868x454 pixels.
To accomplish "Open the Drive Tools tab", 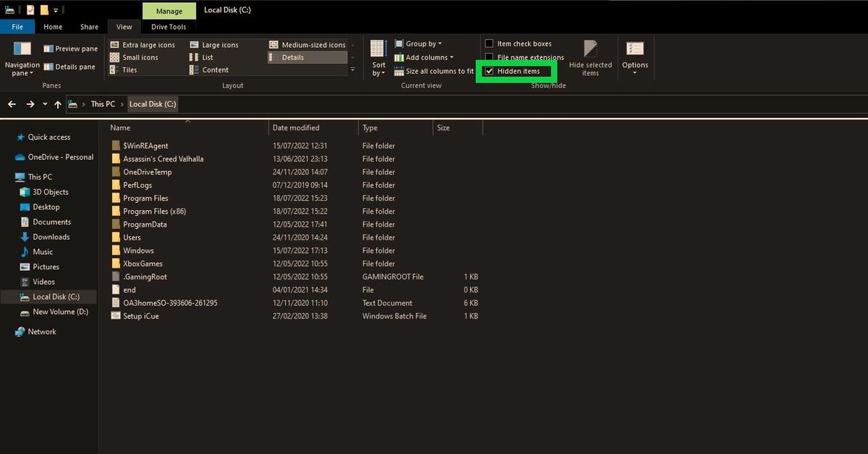I will [169, 26].
